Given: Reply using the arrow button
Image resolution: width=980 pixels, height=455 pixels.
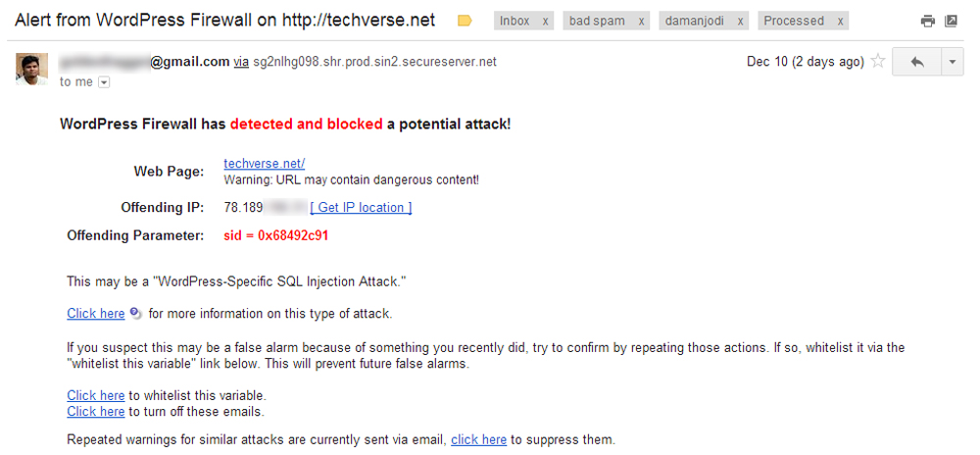Looking at the screenshot, I should pos(917,62).
